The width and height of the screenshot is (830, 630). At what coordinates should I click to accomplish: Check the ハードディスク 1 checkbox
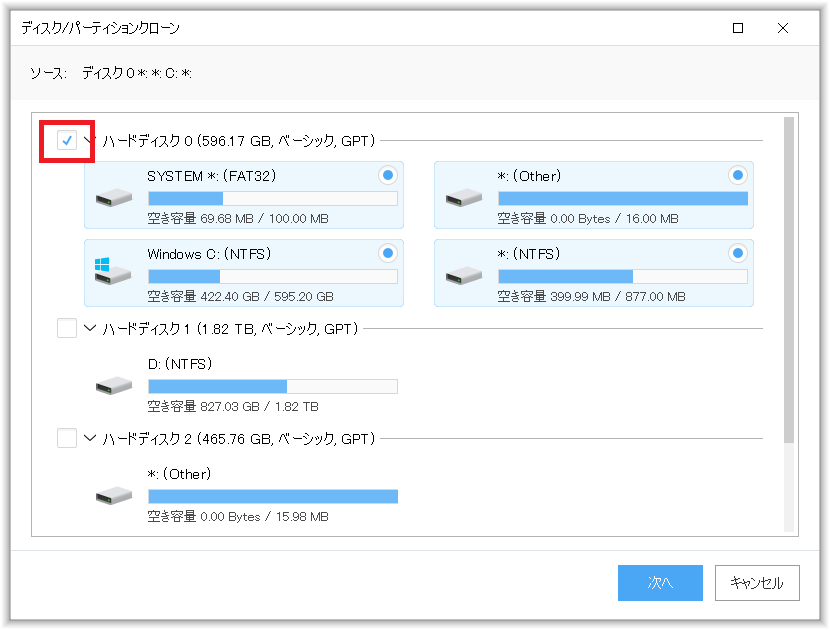tap(67, 328)
